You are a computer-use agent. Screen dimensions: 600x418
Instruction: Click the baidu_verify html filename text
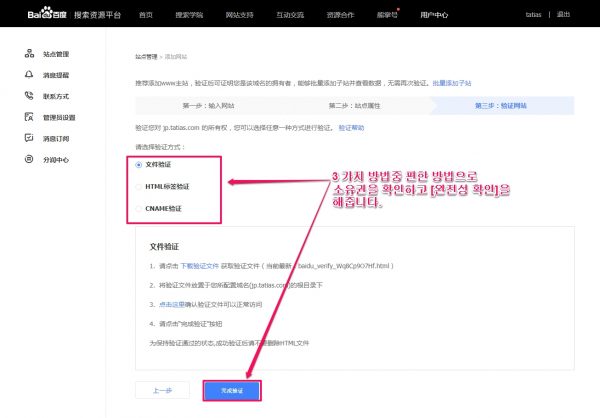point(343,266)
